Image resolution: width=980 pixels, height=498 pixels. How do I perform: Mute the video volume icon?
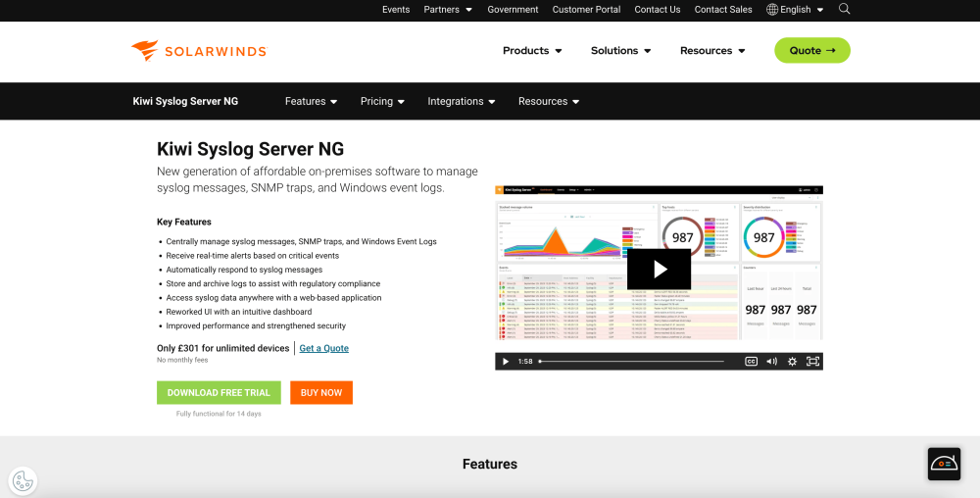[772, 361]
